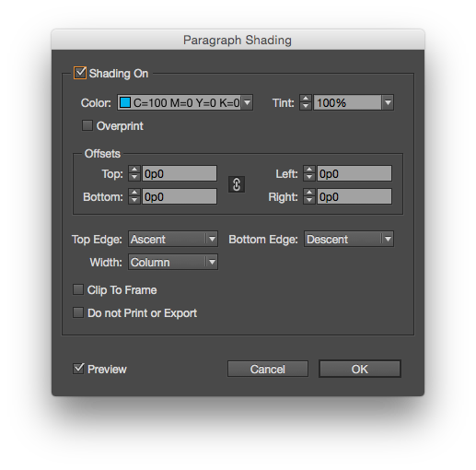Click the Tint 100% value field
The image size is (476, 470).
point(347,102)
